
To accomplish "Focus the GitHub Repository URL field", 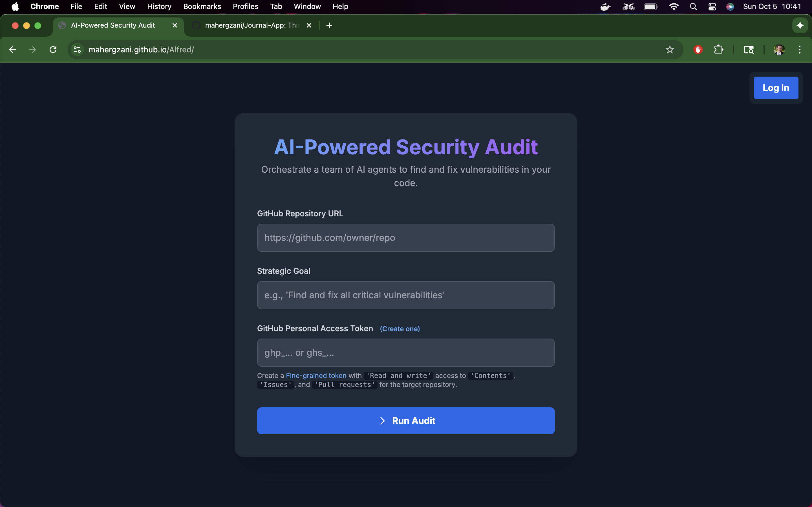I will coord(406,238).
